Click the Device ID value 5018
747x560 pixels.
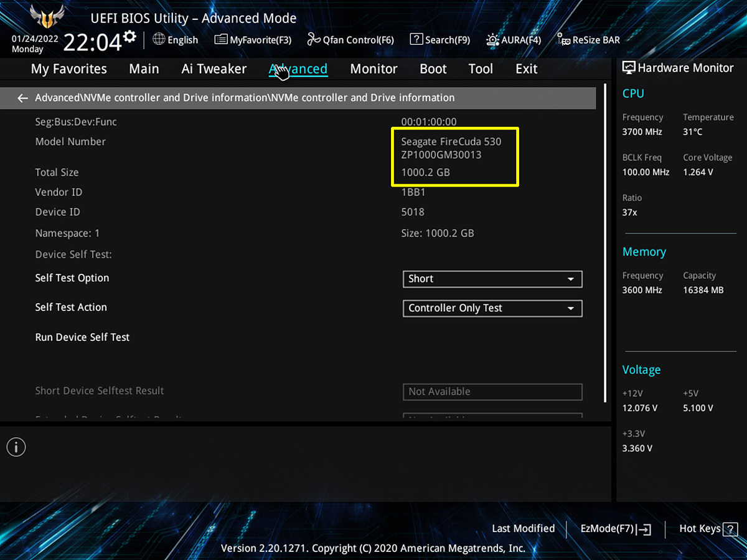coord(413,212)
